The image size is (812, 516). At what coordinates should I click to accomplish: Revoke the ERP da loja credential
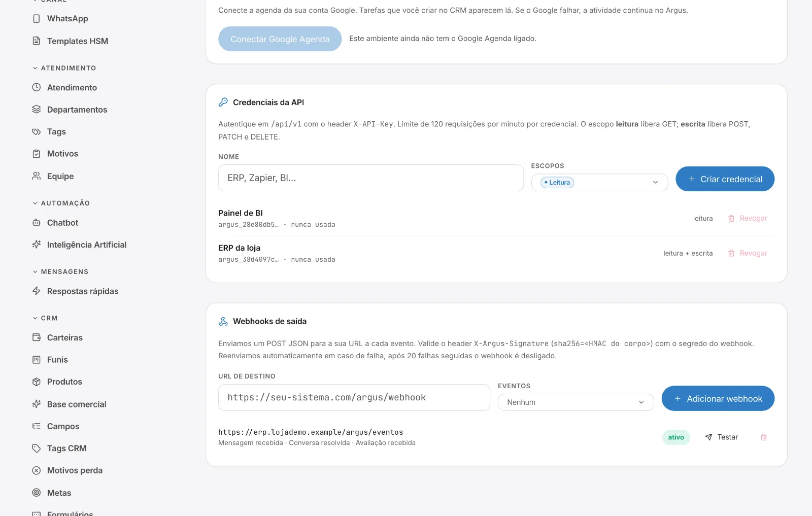click(748, 253)
